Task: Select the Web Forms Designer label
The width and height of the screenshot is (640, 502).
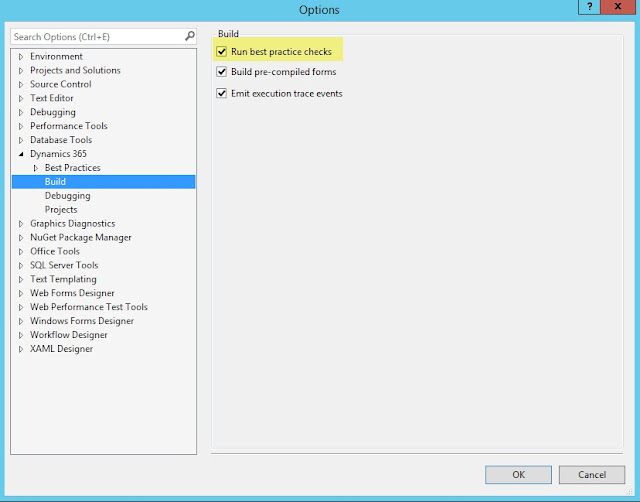Action: tap(72, 293)
